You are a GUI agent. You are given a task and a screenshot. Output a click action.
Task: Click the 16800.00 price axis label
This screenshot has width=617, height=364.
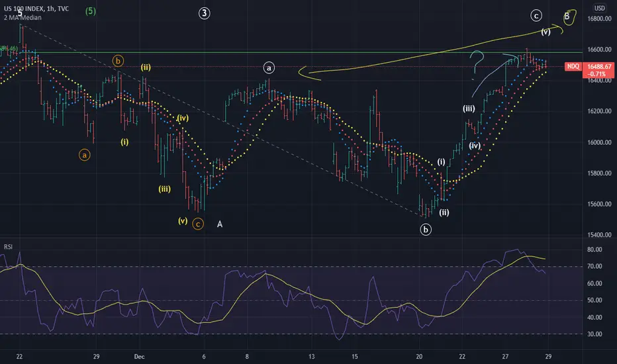coord(599,19)
